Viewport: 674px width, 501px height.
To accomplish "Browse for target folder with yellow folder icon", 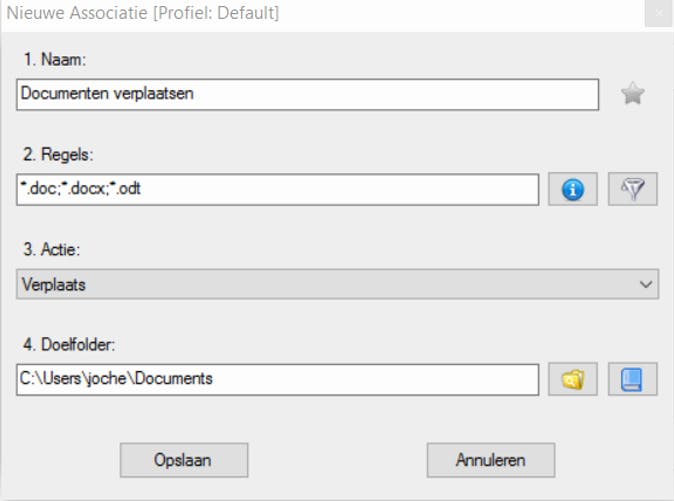I will point(573,379).
